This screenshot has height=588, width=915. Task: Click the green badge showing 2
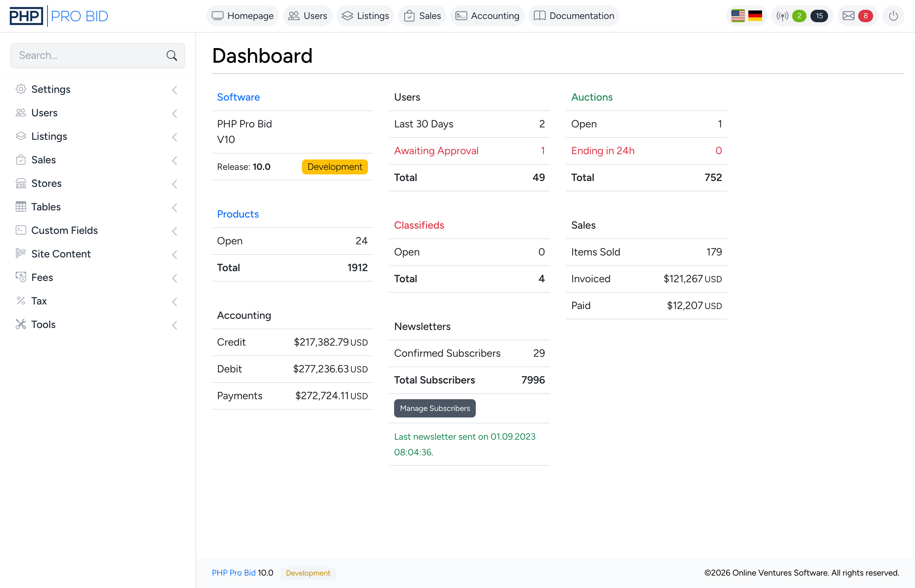799,16
